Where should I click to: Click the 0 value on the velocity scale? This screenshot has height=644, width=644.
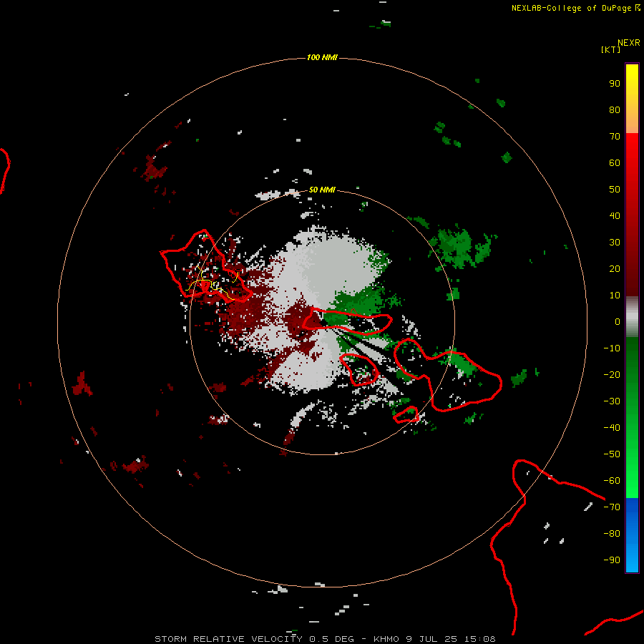click(618, 321)
